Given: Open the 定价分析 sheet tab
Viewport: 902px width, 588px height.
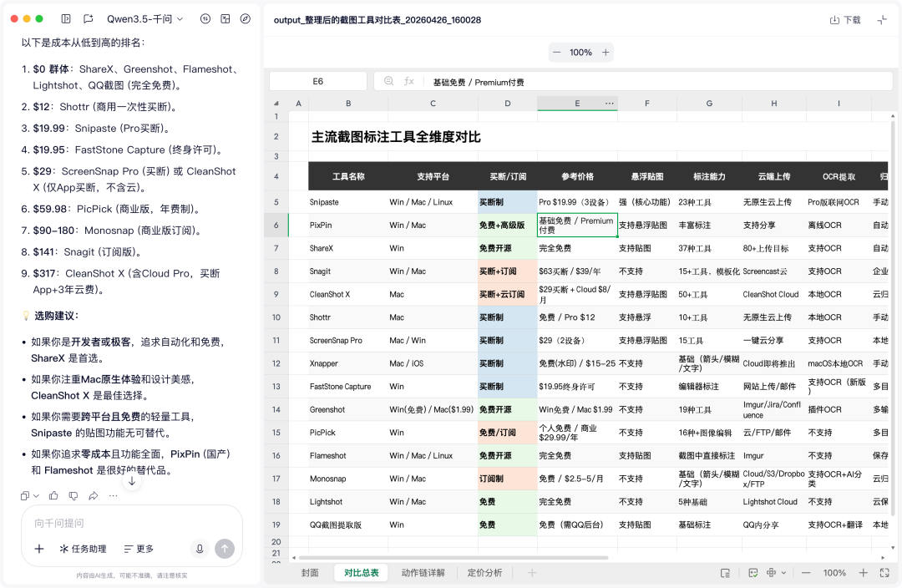Looking at the screenshot, I should tap(484, 573).
